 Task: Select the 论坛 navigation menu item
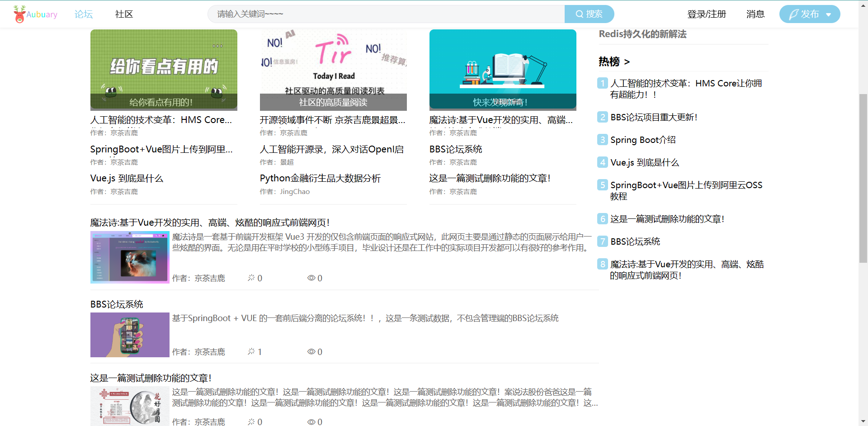point(83,14)
